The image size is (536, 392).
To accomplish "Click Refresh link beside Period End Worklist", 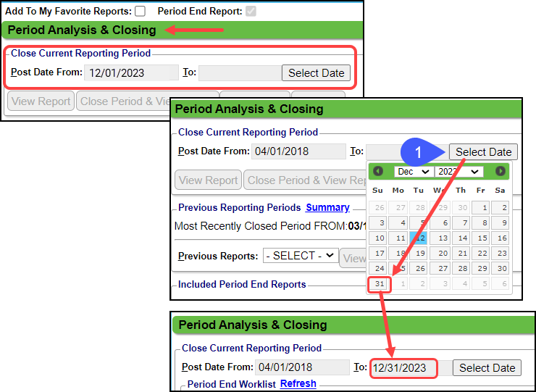I will (x=298, y=383).
